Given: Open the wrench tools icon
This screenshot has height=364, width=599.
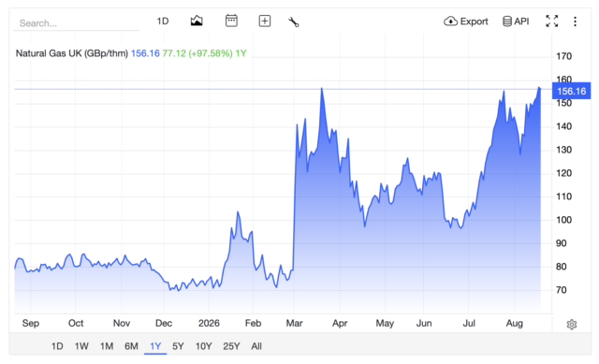Looking at the screenshot, I should pos(293,22).
